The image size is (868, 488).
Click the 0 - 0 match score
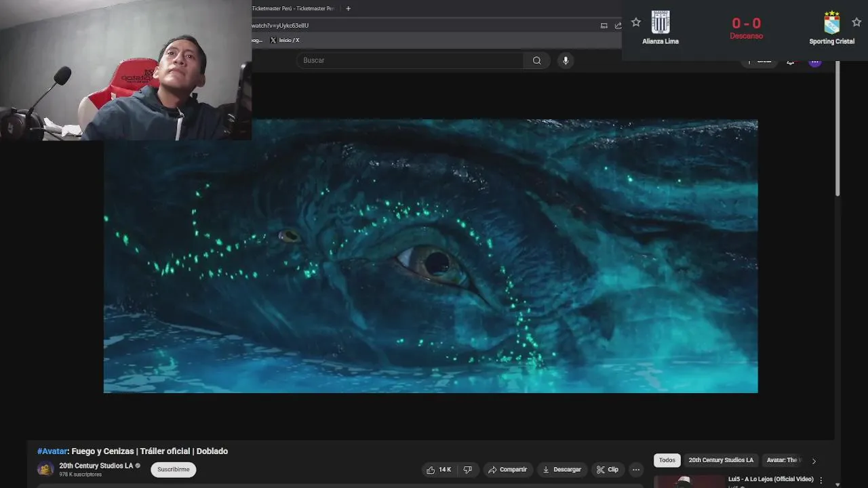747,24
